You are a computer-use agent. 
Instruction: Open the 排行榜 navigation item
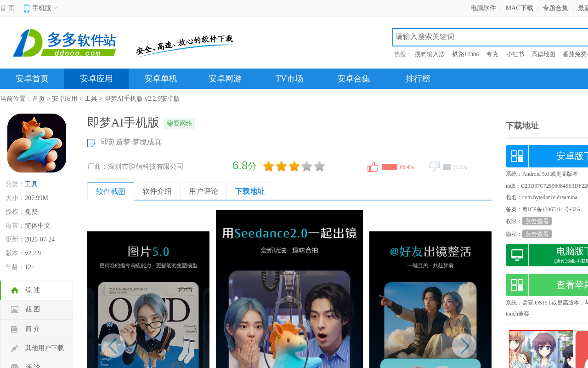418,79
